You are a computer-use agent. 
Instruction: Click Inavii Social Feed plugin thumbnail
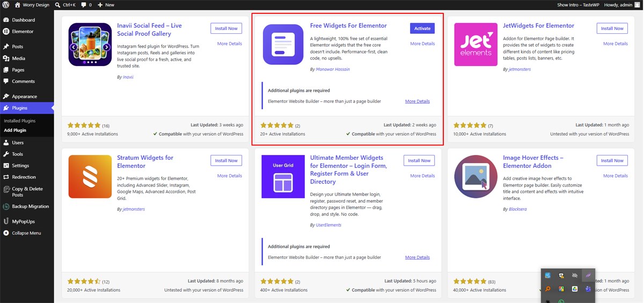point(90,45)
